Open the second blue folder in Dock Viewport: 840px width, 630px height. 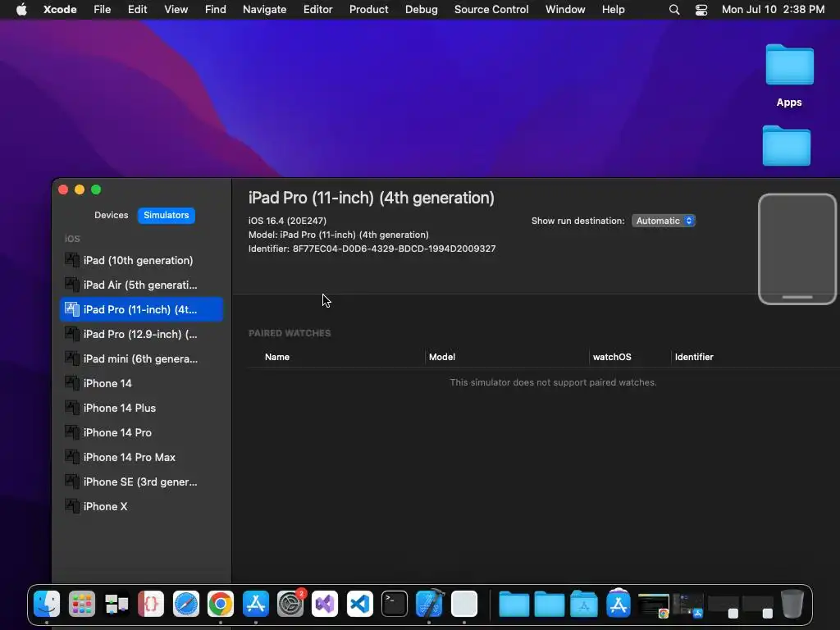point(549,604)
